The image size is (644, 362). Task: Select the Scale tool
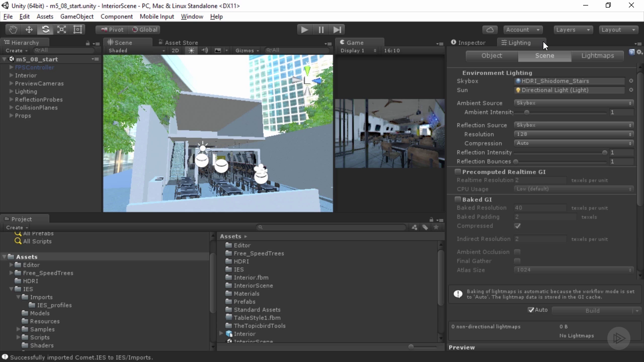61,30
